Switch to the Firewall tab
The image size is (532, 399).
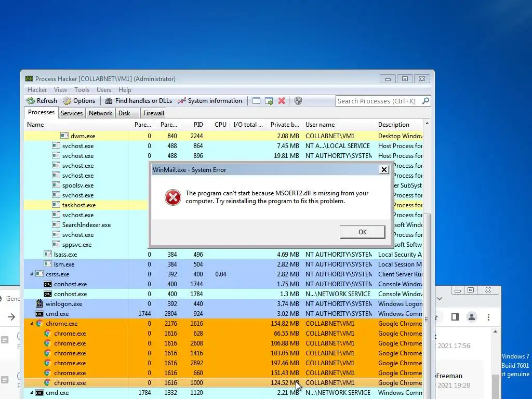point(153,113)
